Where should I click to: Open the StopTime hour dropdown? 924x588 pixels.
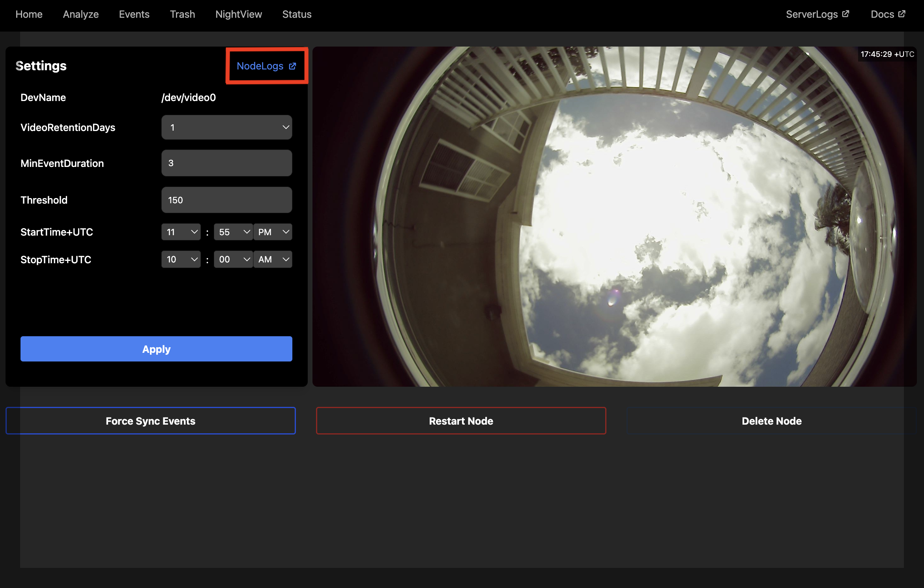[181, 259]
